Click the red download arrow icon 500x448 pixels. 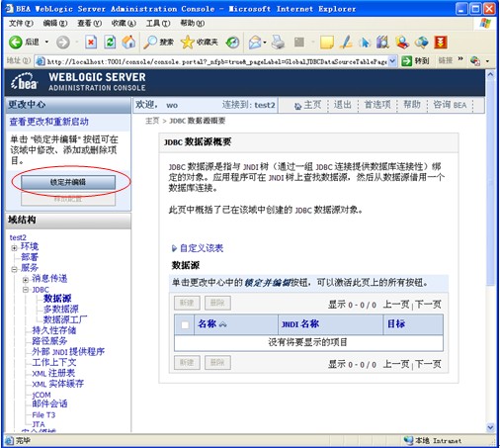441,43
